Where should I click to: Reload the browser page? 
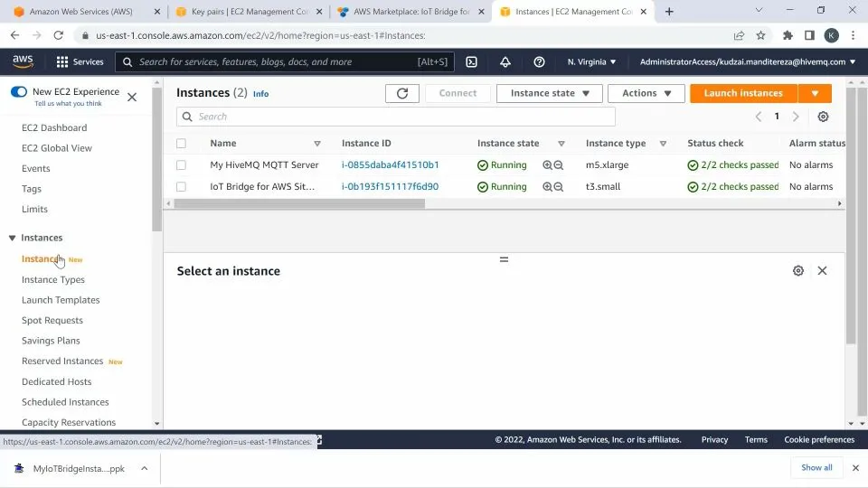(58, 35)
